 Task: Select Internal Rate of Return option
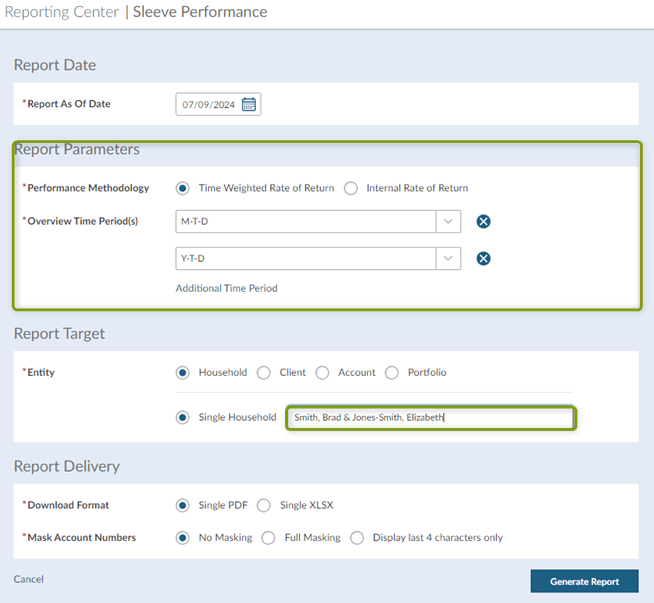tap(351, 188)
